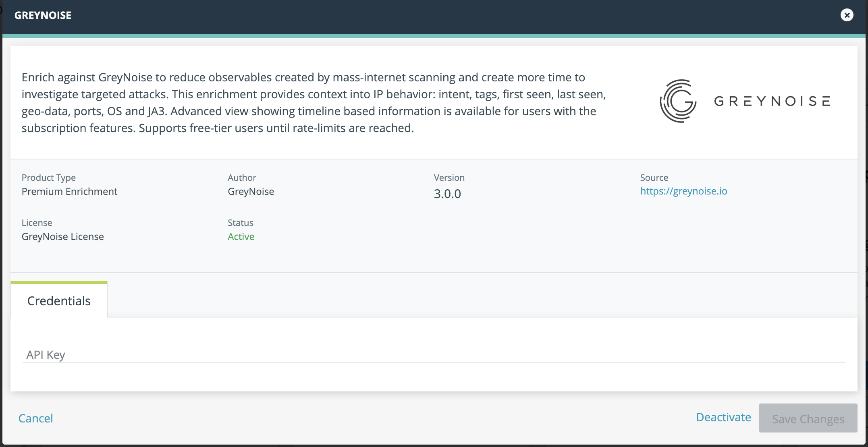Click the Version field label
Image resolution: width=868 pixels, height=447 pixels.
click(449, 178)
